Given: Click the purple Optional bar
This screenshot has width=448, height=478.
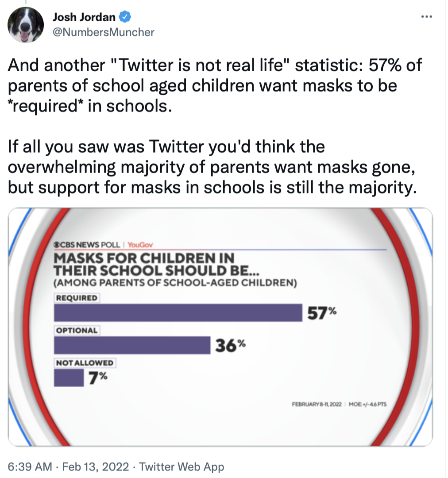Looking at the screenshot, I should (131, 345).
